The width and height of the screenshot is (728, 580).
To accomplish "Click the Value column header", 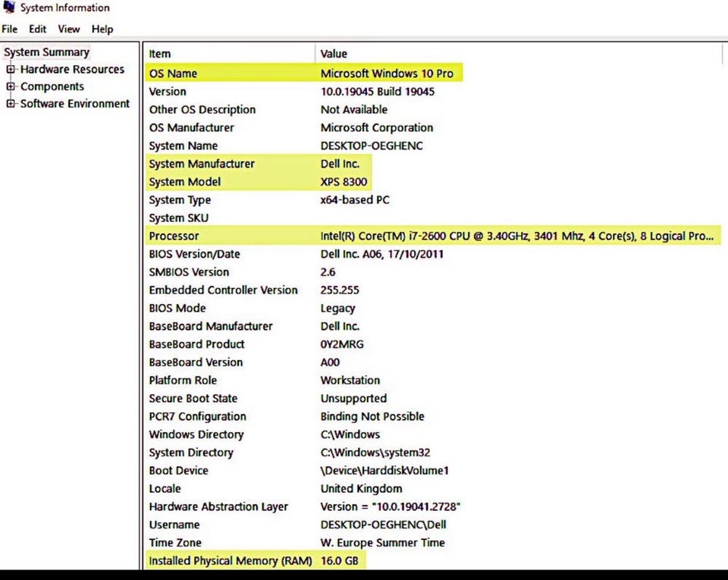I will (x=334, y=54).
